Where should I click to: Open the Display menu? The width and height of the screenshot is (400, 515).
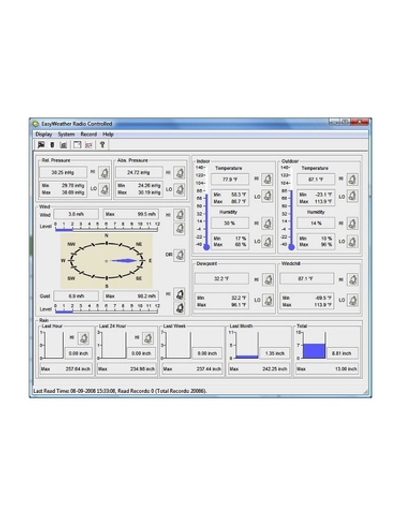pyautogui.click(x=44, y=134)
